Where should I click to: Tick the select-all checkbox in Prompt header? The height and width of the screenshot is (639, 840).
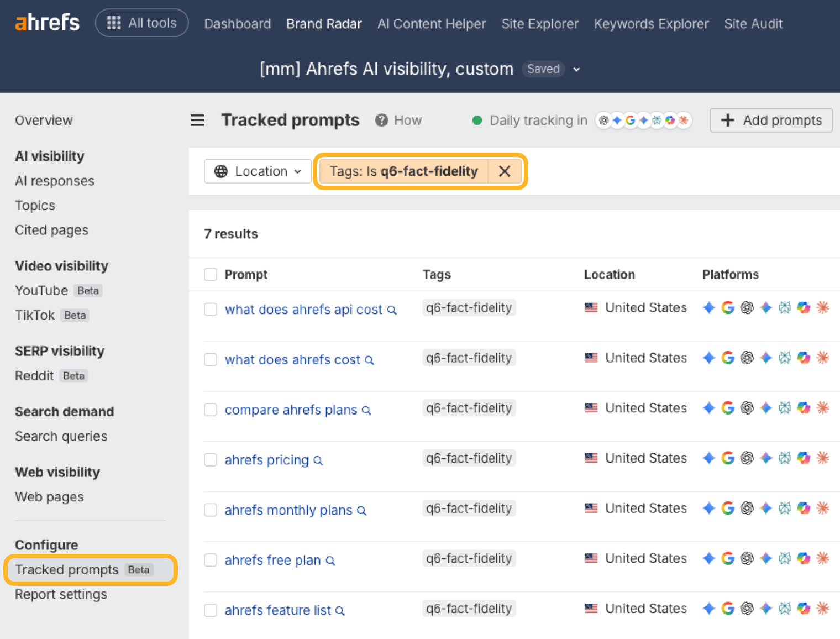pyautogui.click(x=211, y=274)
